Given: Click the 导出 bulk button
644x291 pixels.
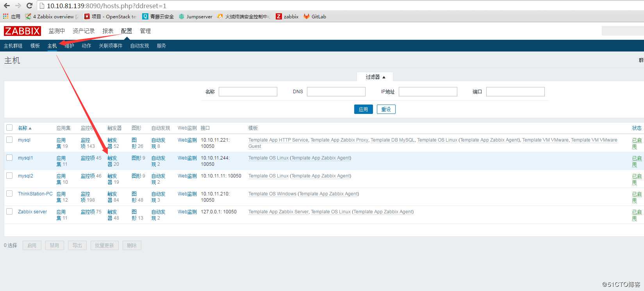Looking at the screenshot, I should click(x=77, y=245).
